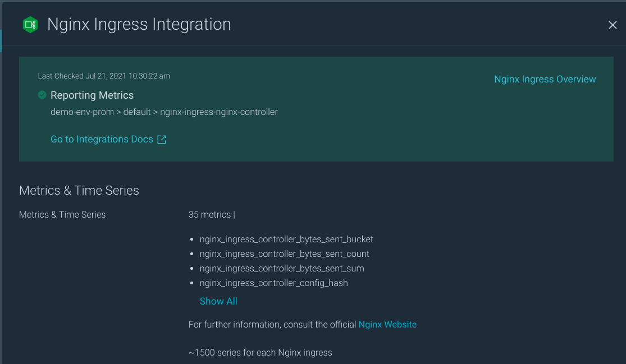This screenshot has width=626, height=364.
Task: Click nginx-ingress-nginx-controller in the breadcrumb path
Action: [x=219, y=112]
